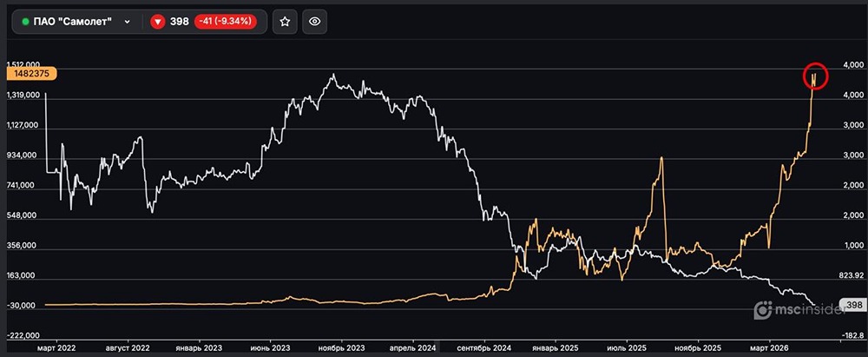Select the январь 2025 date on time axis
868x357 pixels.
[556, 349]
